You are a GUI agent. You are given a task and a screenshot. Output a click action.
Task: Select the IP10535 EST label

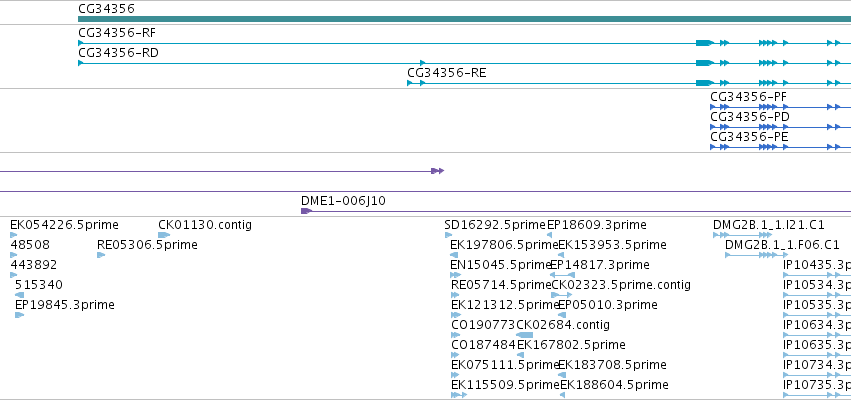[817, 305]
